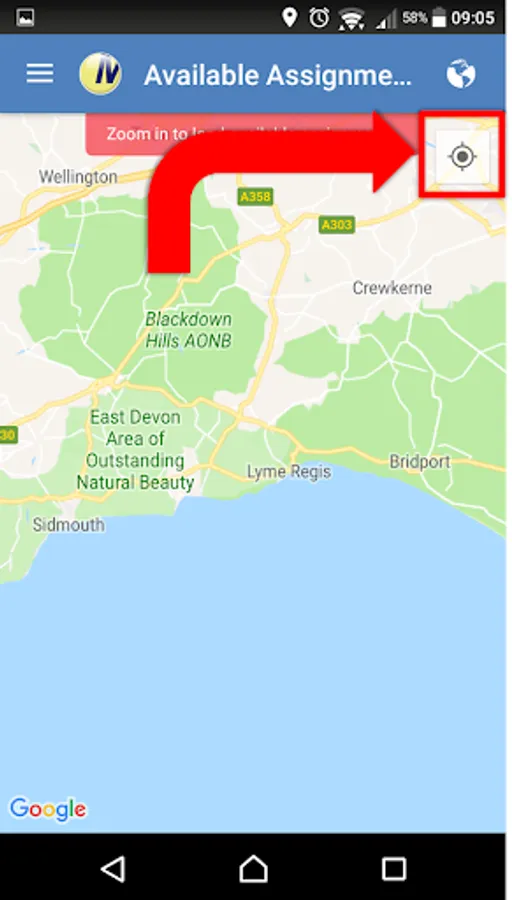Tap the A358 road marker
This screenshot has width=512, height=900.
pyautogui.click(x=255, y=197)
